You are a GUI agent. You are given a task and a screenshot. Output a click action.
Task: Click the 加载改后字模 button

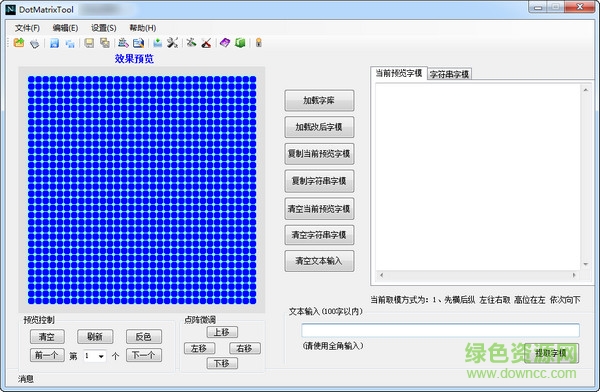pyautogui.click(x=319, y=127)
